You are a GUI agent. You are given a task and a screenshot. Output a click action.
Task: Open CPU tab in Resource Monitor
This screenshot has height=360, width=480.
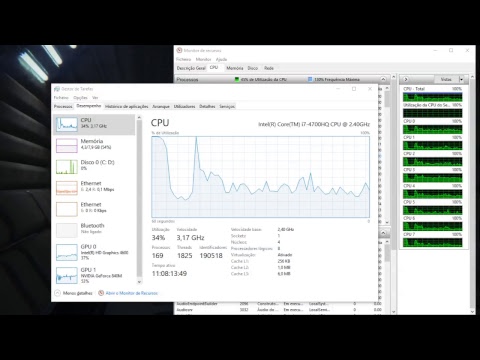click(x=214, y=67)
